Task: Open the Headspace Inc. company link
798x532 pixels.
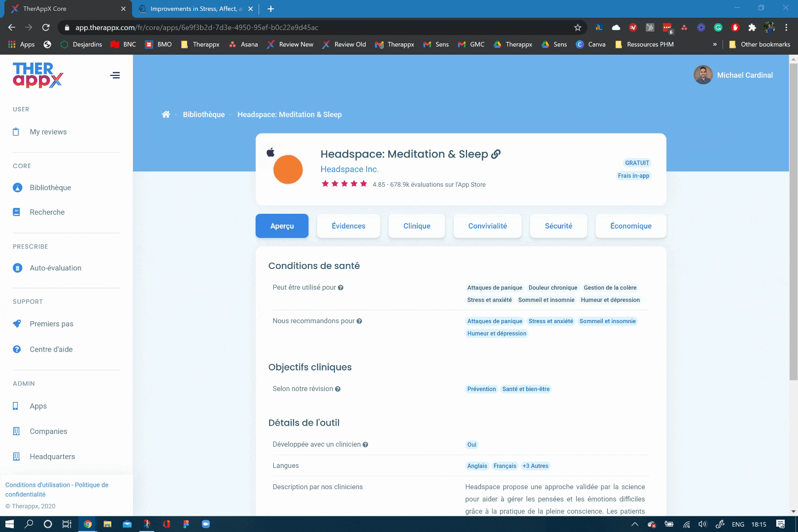Action: (x=350, y=169)
